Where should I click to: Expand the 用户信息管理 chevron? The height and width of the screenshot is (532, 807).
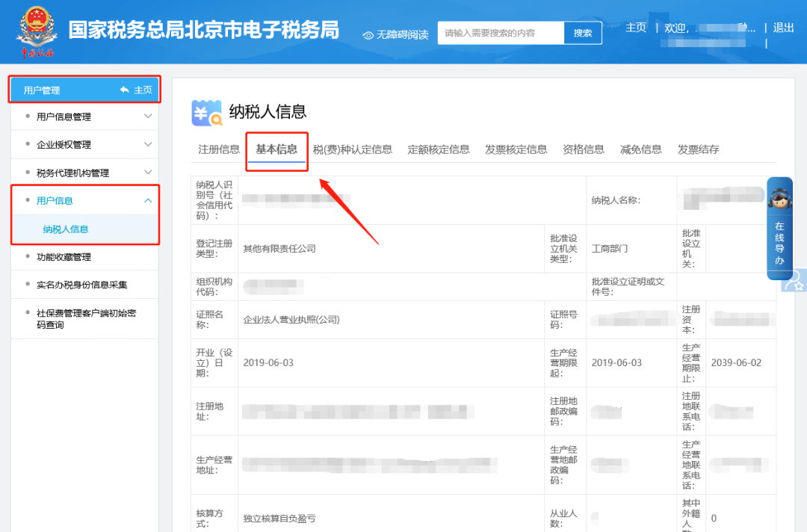coord(148,117)
